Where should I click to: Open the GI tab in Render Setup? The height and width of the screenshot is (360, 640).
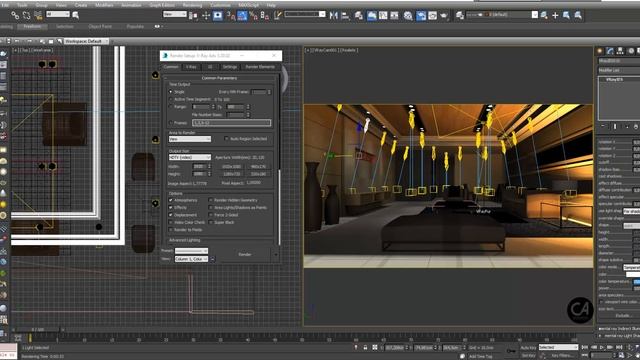(x=210, y=67)
